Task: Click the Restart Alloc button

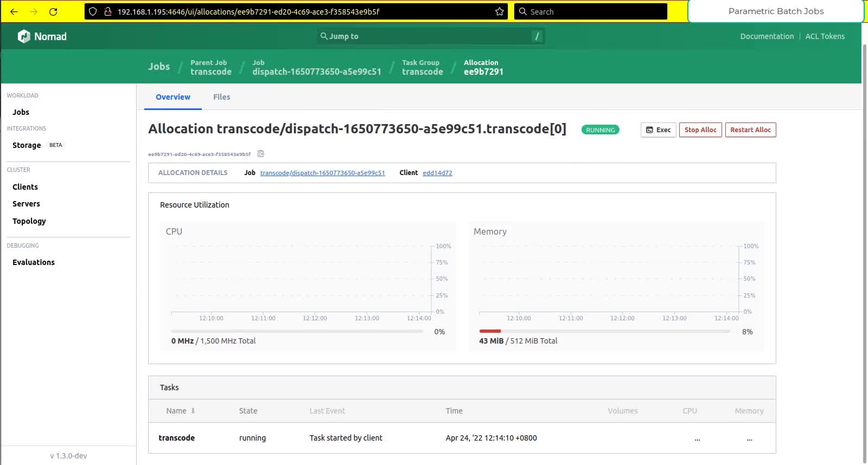Action: (750, 130)
